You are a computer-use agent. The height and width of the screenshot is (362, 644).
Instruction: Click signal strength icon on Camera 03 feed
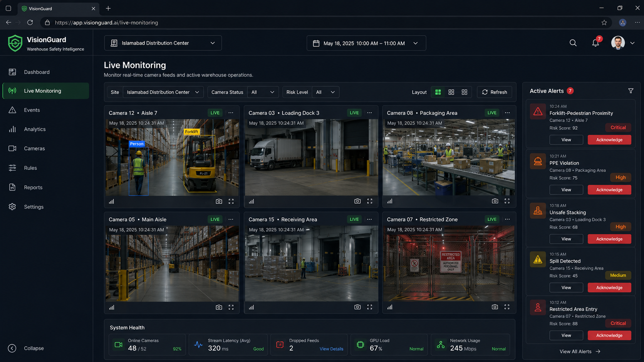252,201
